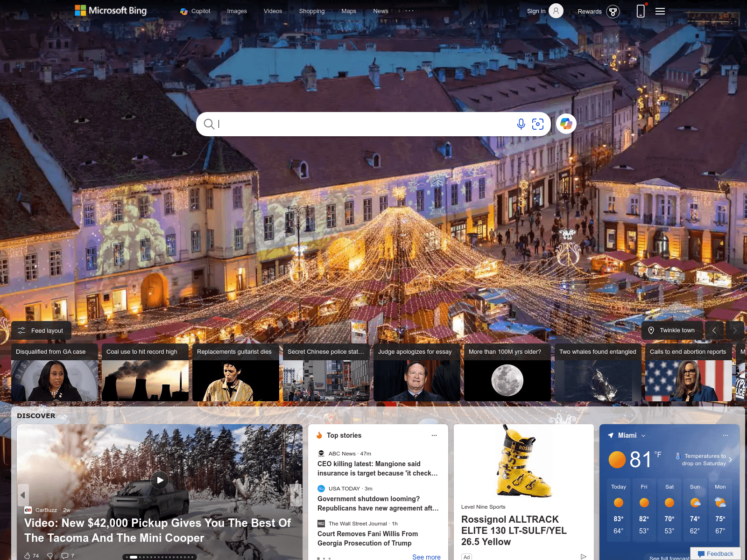Open 'Replacements guitarist dies' card
The image size is (747, 560).
(x=236, y=372)
